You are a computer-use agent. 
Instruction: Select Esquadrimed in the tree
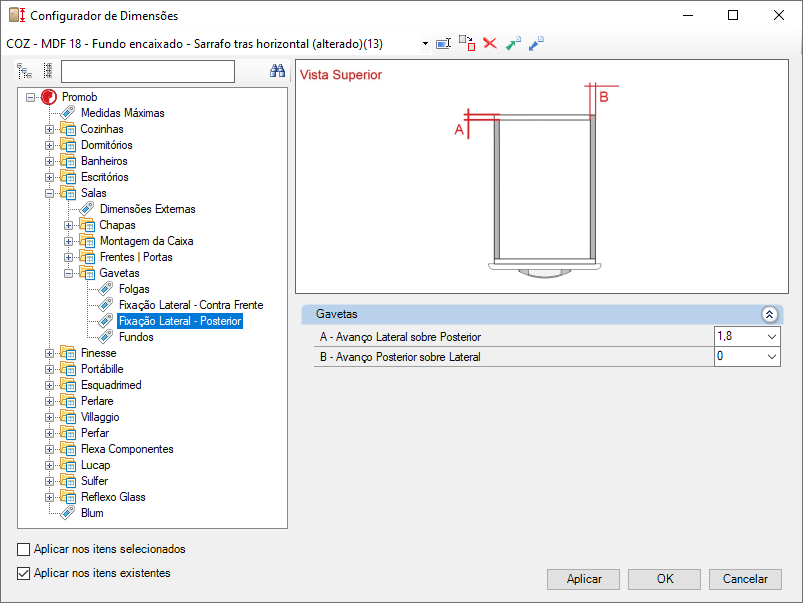[111, 385]
